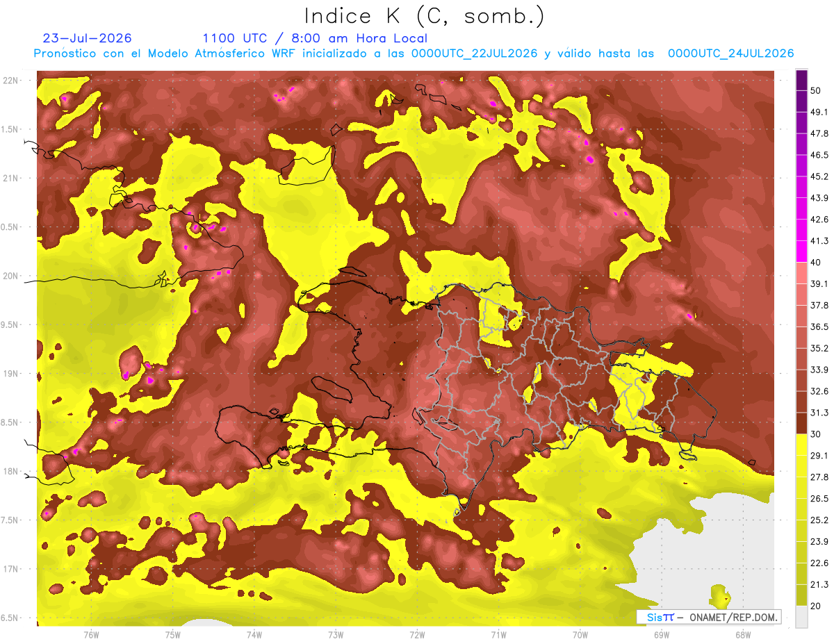Select the date label "23-Jul-2026"
The image size is (834, 644).
click(87, 38)
